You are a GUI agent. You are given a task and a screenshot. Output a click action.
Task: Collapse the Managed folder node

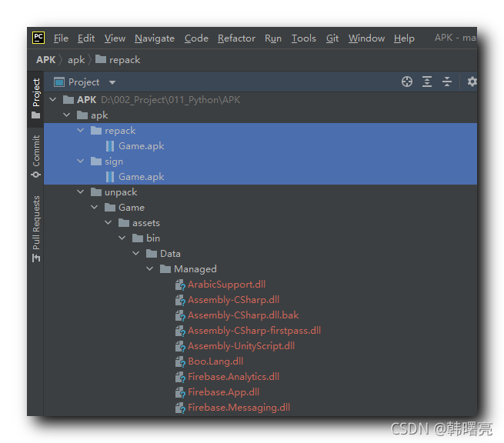[149, 269]
